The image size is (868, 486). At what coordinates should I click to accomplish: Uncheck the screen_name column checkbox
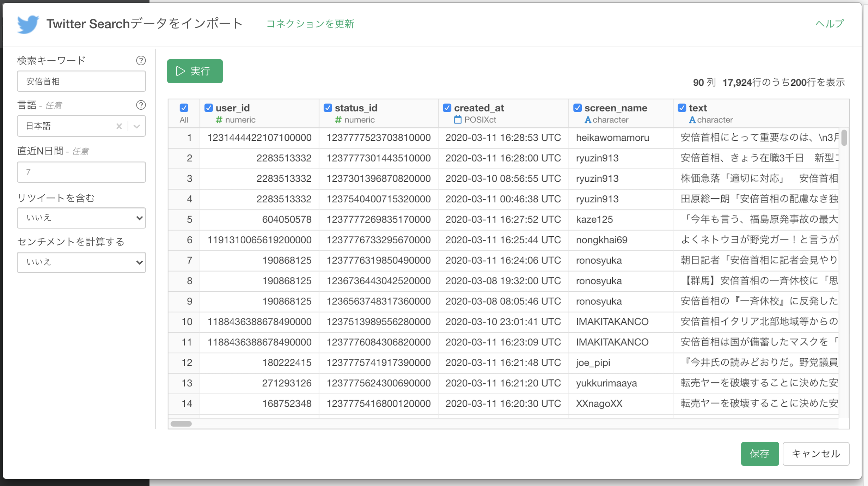coord(577,108)
